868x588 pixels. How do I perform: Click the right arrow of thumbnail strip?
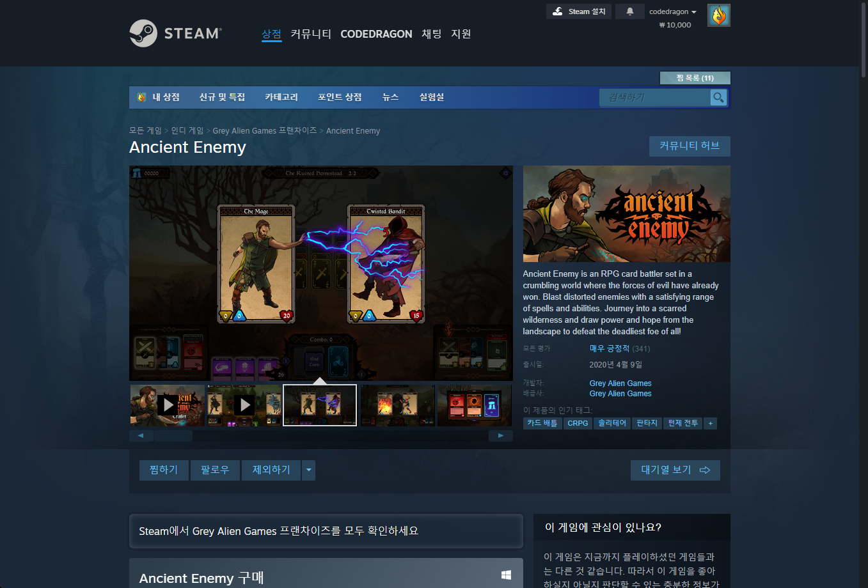pos(501,436)
